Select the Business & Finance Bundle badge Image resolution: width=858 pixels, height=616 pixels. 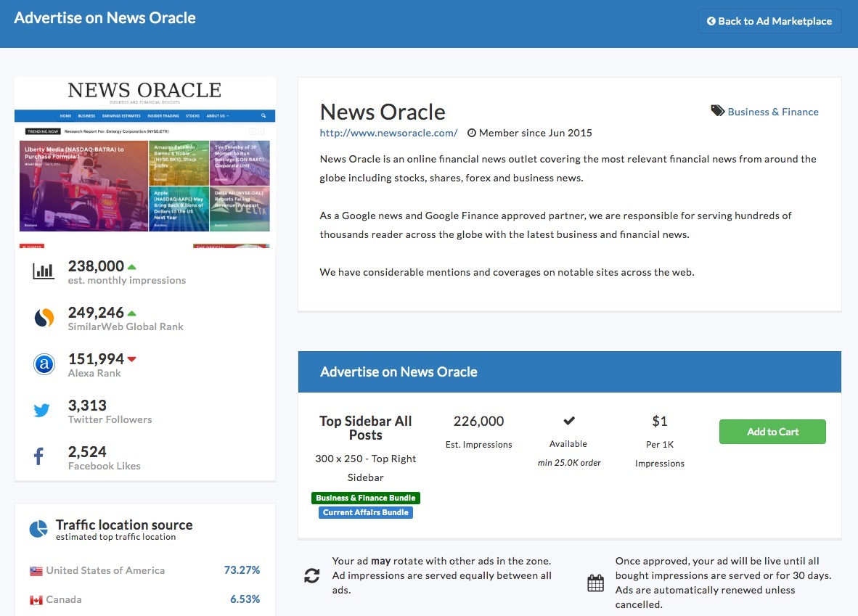pyautogui.click(x=366, y=498)
